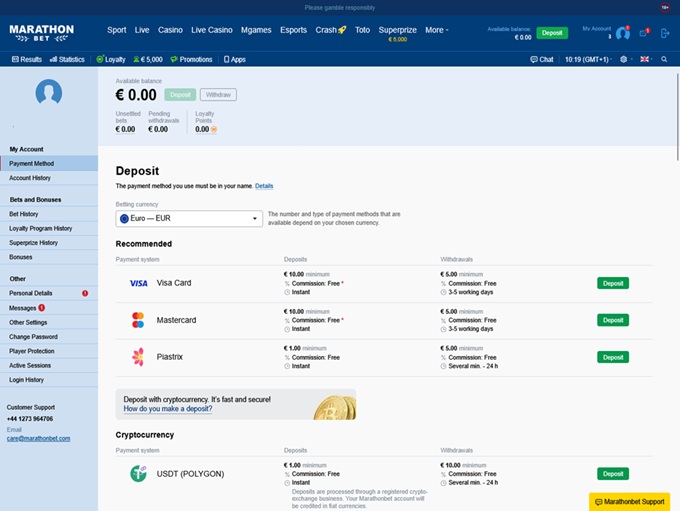Open the My Account avatar icon
This screenshot has width=680, height=511.
click(622, 33)
